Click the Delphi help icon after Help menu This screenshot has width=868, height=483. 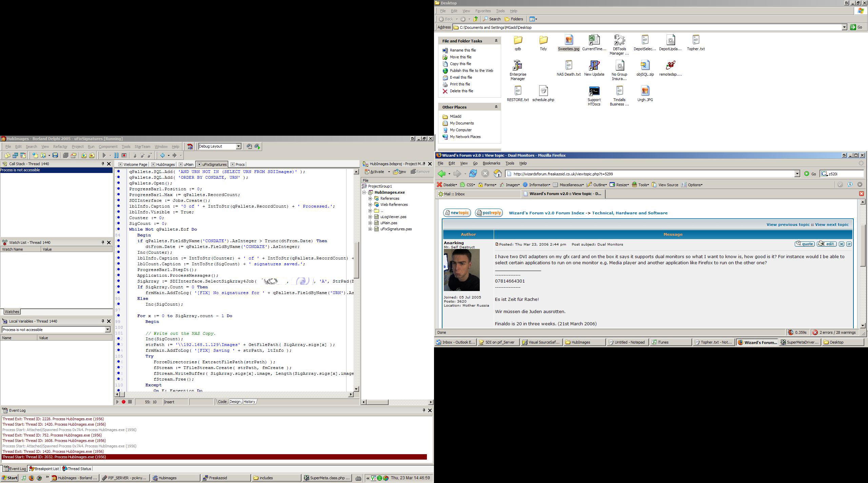190,146
